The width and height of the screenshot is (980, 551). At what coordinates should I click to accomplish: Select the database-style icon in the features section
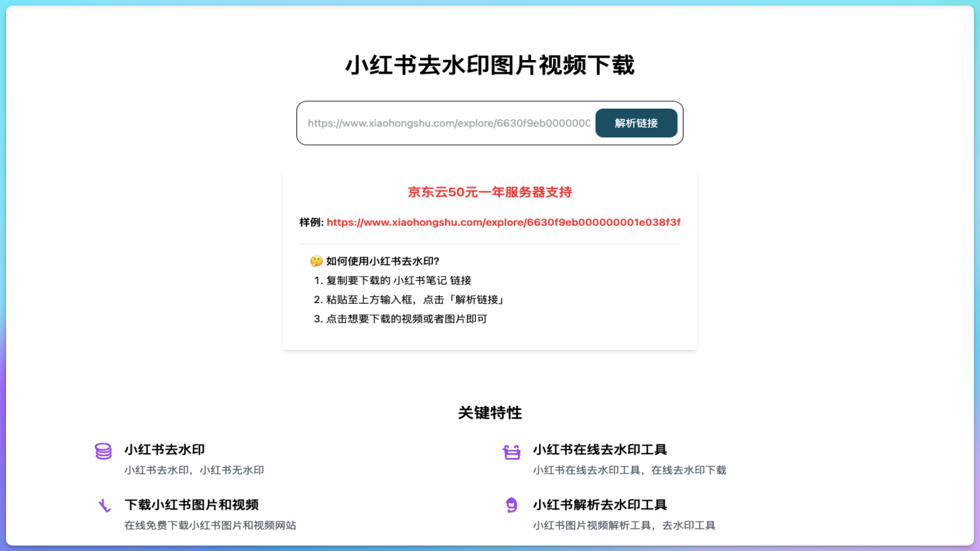pyautogui.click(x=102, y=451)
